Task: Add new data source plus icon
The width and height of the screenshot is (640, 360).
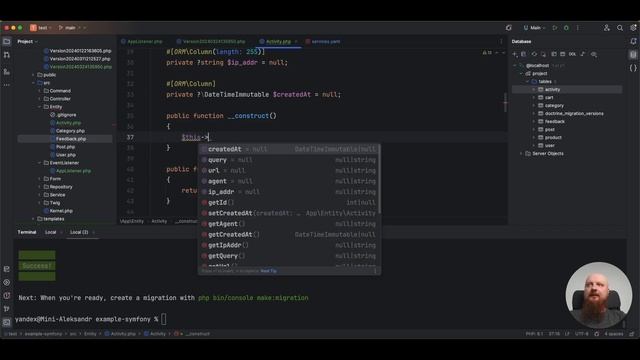Action: coord(515,54)
